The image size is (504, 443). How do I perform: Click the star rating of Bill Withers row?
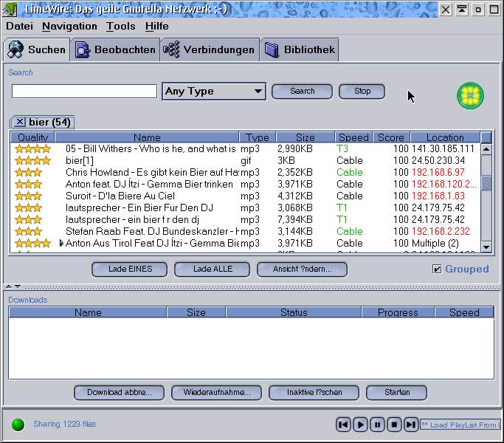tap(32, 148)
